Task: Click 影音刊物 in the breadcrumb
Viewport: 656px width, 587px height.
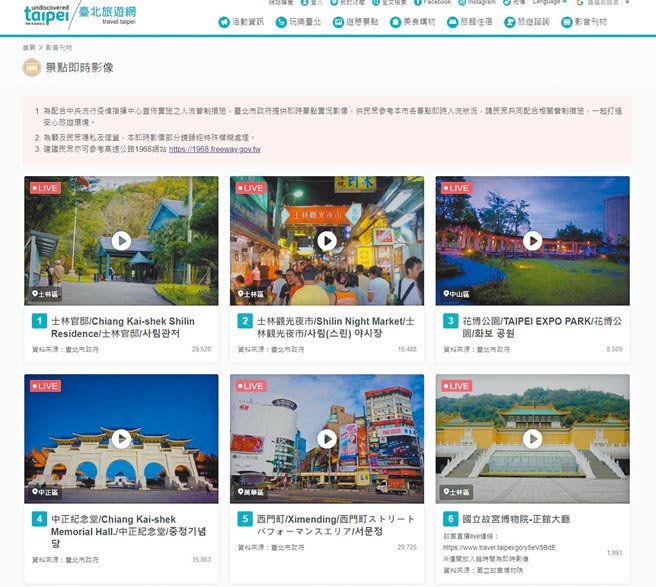Action: click(59, 48)
